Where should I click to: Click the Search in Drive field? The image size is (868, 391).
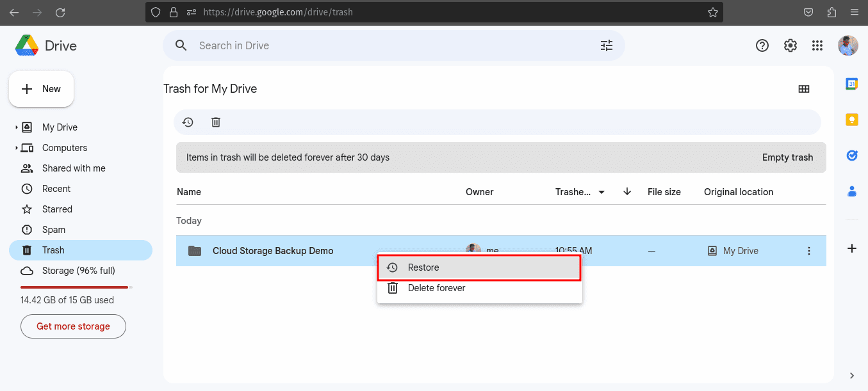[393, 45]
